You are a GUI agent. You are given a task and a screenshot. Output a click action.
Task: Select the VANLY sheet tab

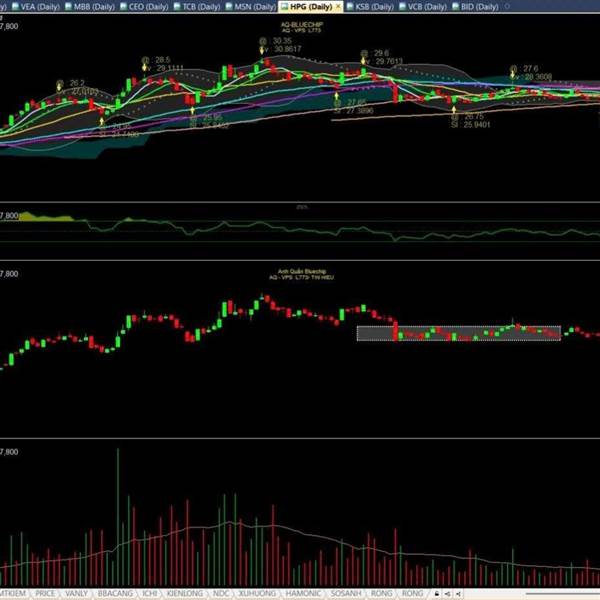tap(77, 593)
